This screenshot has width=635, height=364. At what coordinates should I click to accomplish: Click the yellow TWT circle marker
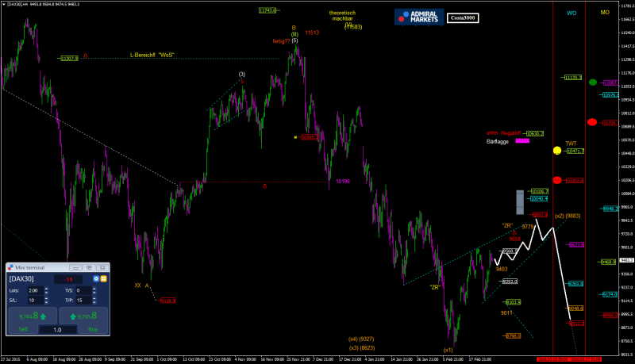[x=557, y=150]
